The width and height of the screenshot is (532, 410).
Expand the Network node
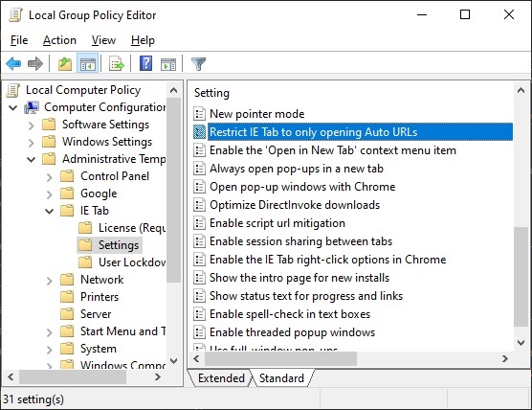[x=50, y=281]
